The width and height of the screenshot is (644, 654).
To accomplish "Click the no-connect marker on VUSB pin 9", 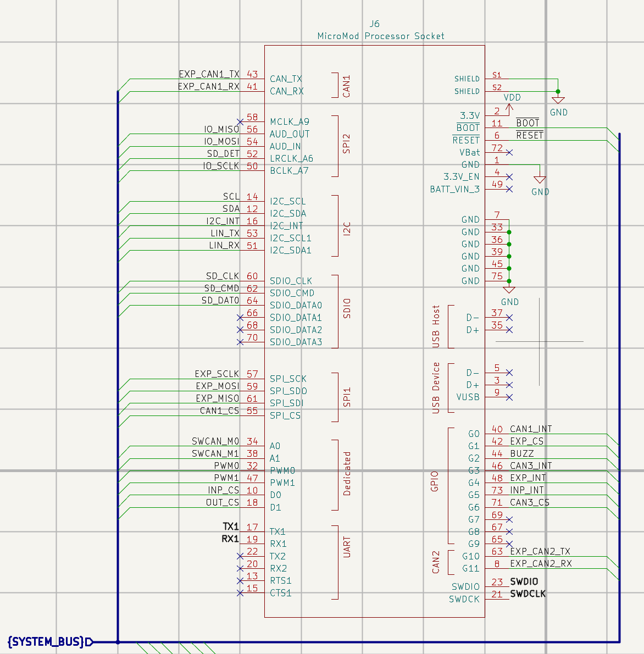I will (509, 397).
